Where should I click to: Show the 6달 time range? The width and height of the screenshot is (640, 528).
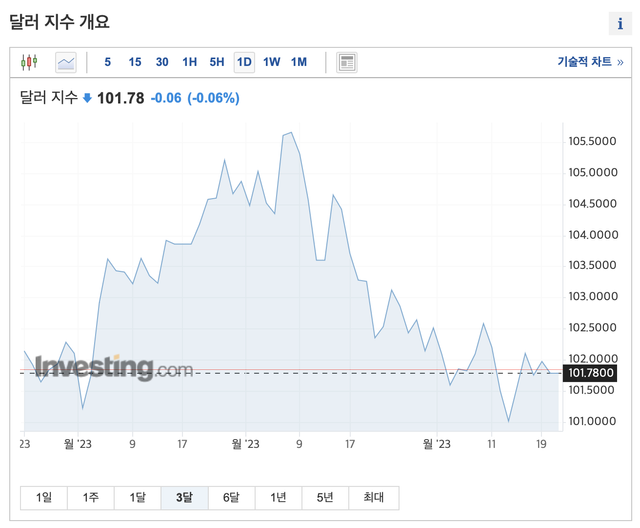click(x=231, y=497)
